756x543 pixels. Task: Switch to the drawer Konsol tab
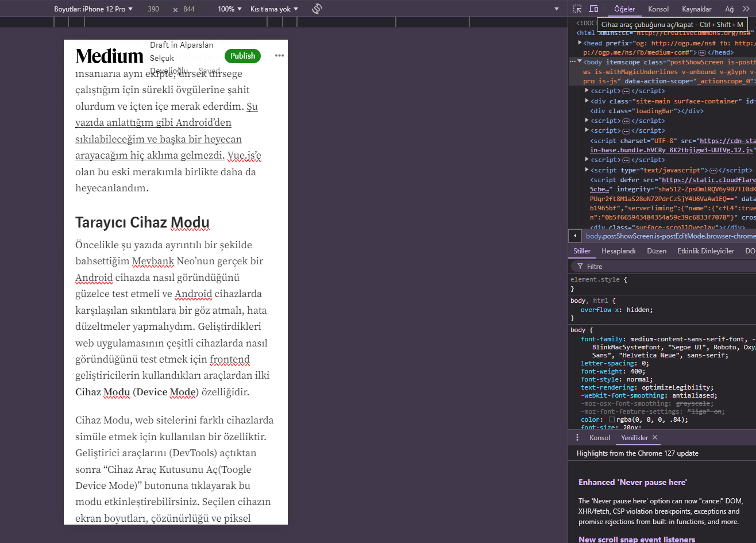pos(600,438)
